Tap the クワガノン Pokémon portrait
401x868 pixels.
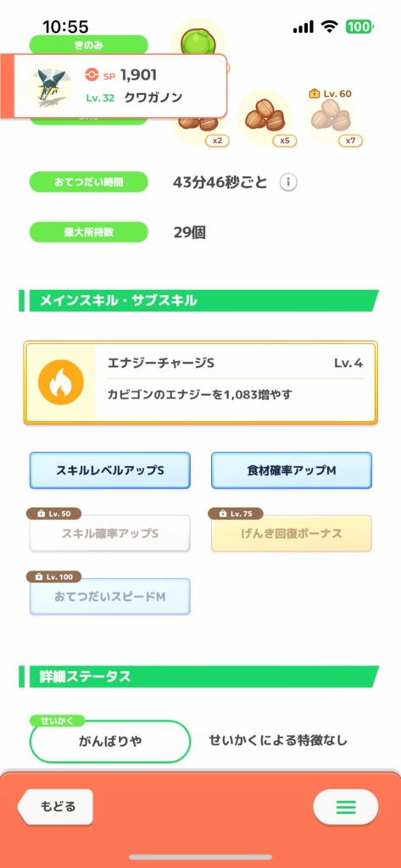(49, 86)
